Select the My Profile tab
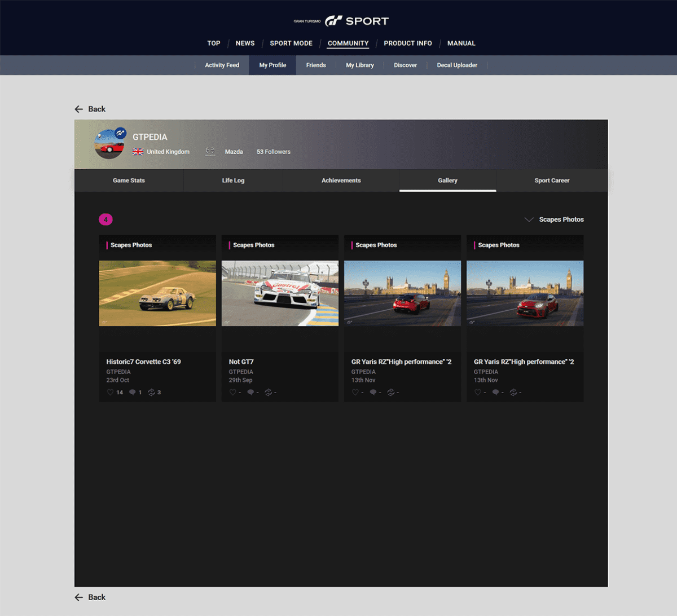677x616 pixels. tap(272, 65)
